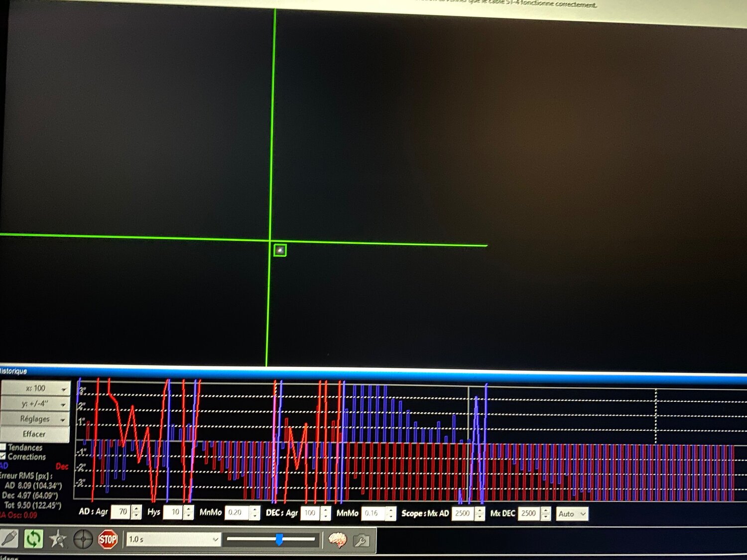Increase DEC MnMo 0.16 with up arrow

click(x=391, y=510)
